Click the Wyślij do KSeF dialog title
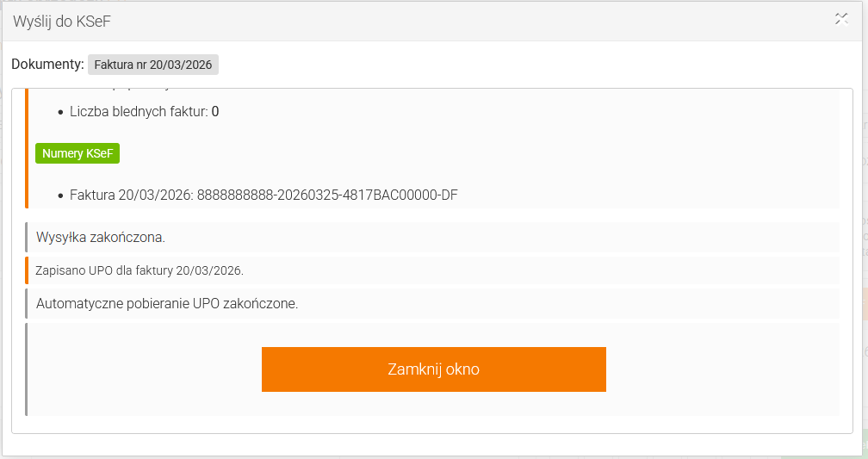This screenshot has width=868, height=459. coord(62,22)
